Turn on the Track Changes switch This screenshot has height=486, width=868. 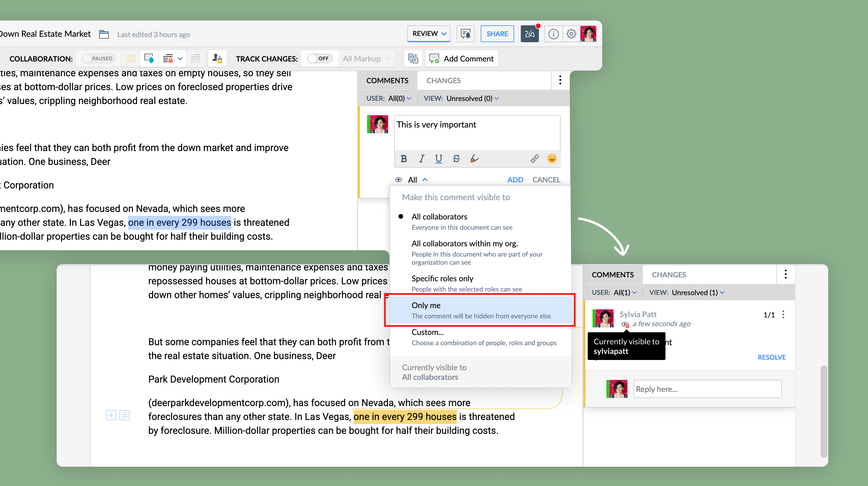(x=319, y=59)
